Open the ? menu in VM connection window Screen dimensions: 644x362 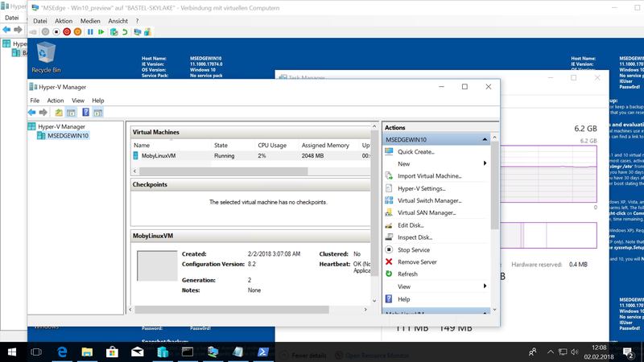137,21
